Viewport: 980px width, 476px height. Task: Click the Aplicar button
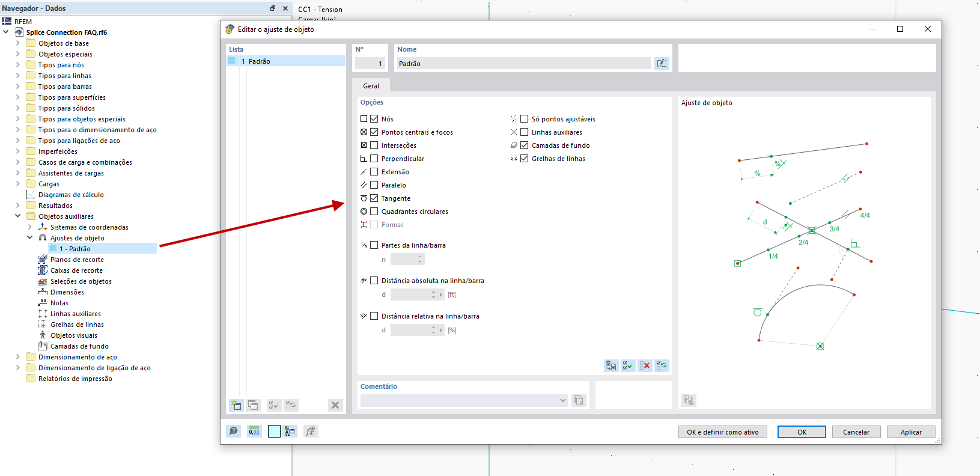[911, 432]
